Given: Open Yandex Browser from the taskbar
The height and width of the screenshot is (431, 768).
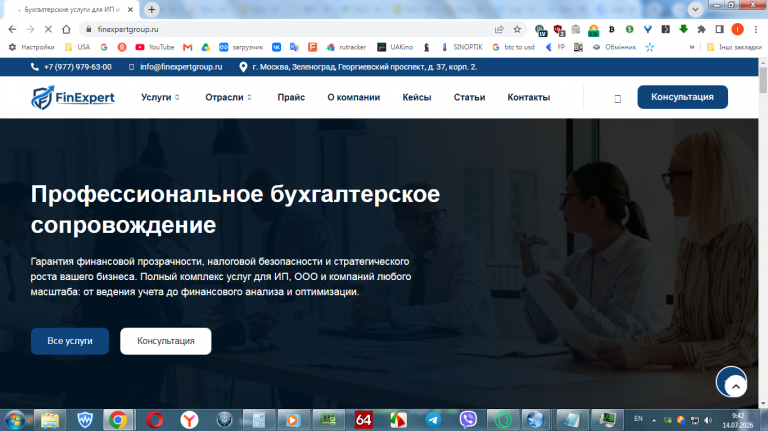Looking at the screenshot, I should [189, 420].
